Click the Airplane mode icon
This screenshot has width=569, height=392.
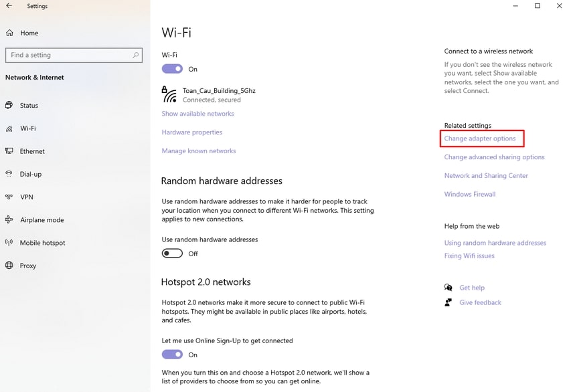click(9, 220)
